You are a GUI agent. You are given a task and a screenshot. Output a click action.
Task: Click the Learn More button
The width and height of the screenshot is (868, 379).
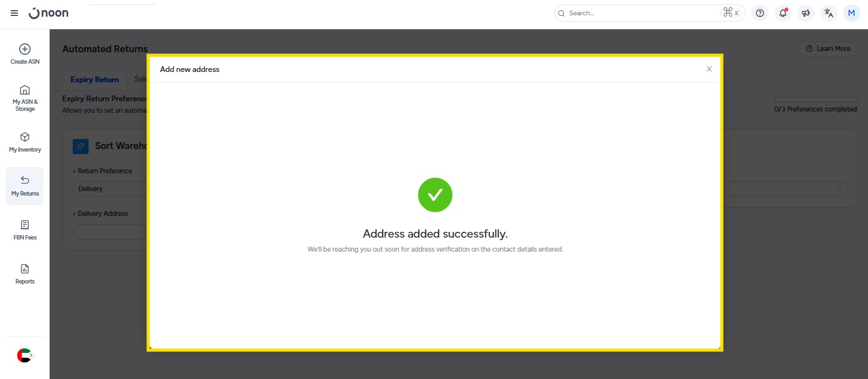[x=828, y=48]
